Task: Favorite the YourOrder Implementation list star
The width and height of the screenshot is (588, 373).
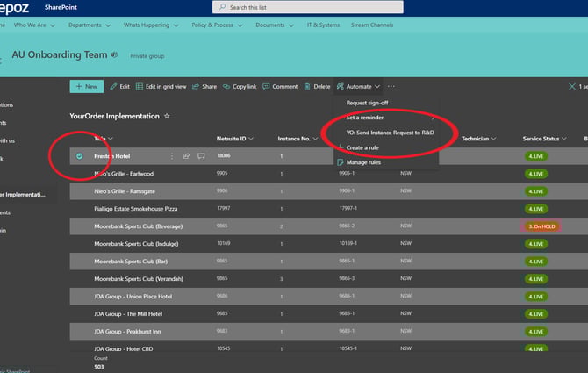Action: pyautogui.click(x=167, y=116)
